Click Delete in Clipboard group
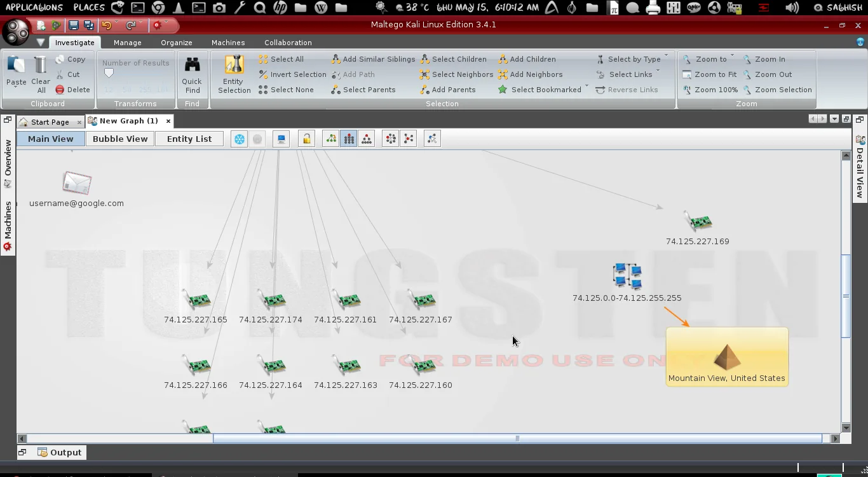868x477 pixels. 72,90
